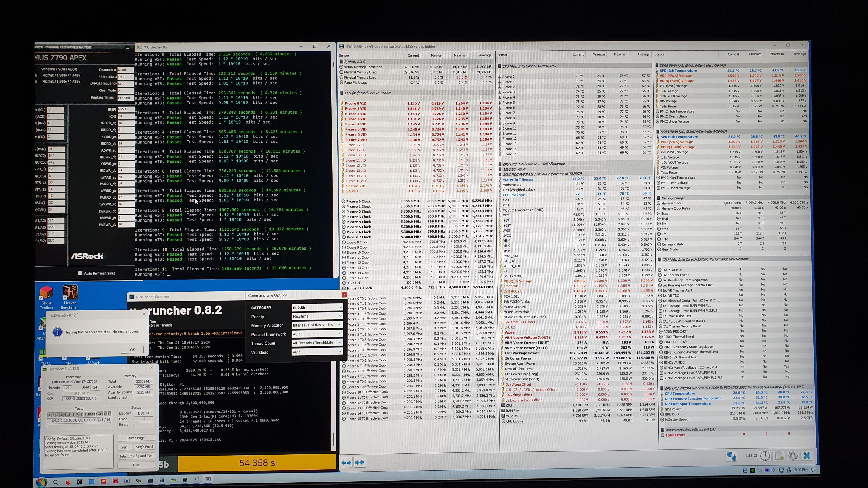Click the Total Errors sensor icon
Screen dimensions: 868x488
coord(662,435)
